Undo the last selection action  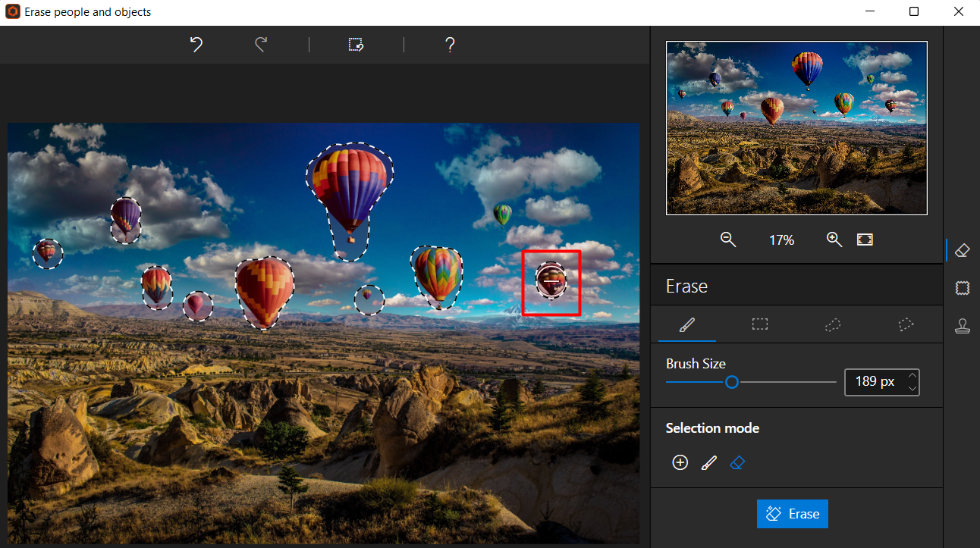(196, 45)
